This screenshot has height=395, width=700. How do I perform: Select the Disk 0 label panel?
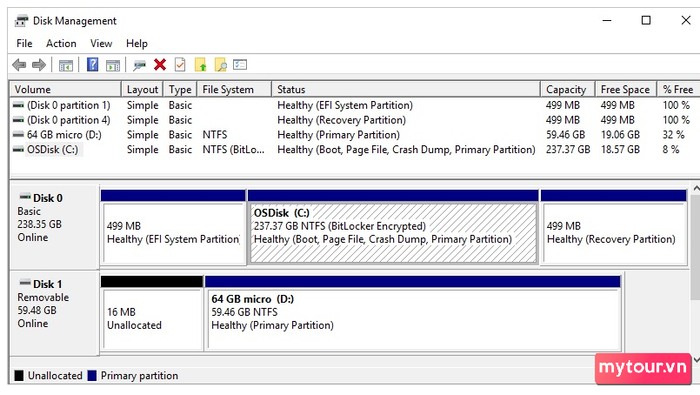(x=54, y=227)
